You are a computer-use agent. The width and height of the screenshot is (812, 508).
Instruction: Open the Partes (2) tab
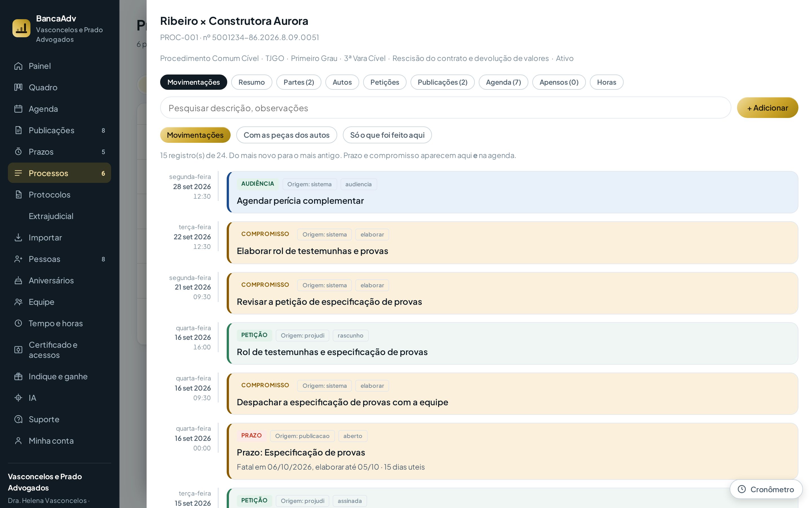coord(298,82)
